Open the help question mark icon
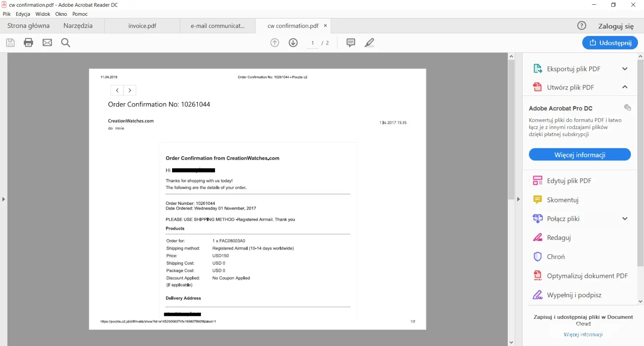The image size is (644, 346). [x=581, y=26]
